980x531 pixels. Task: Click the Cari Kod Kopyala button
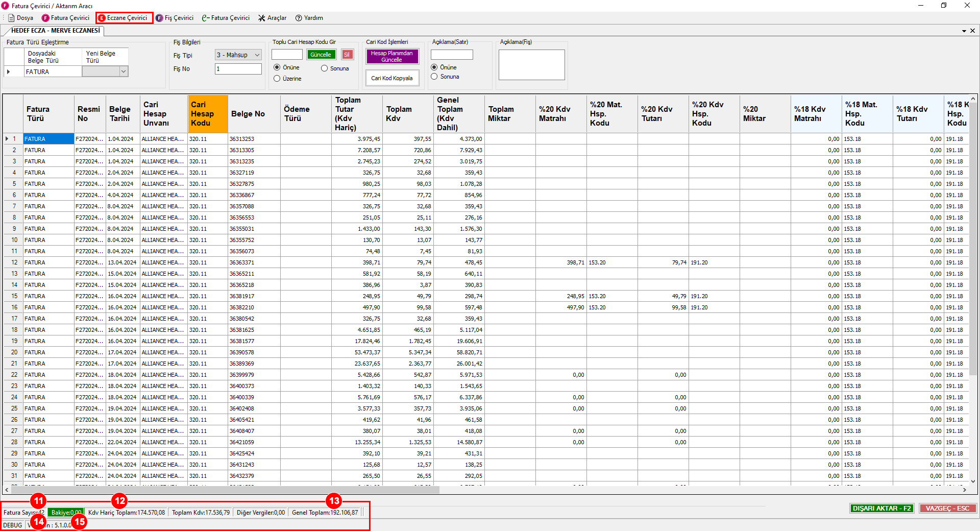(392, 78)
